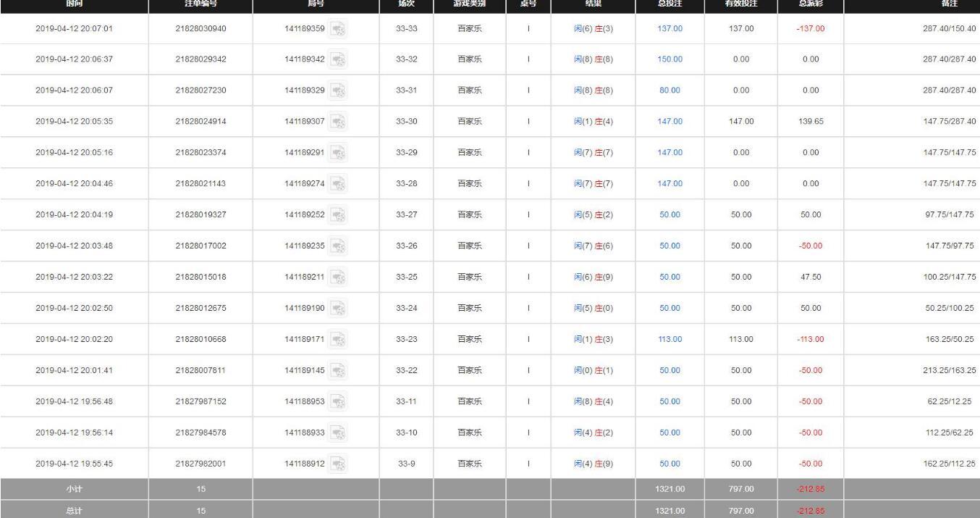980x518 pixels.
Task: Click the 注单编号 column header
Action: pos(200,4)
